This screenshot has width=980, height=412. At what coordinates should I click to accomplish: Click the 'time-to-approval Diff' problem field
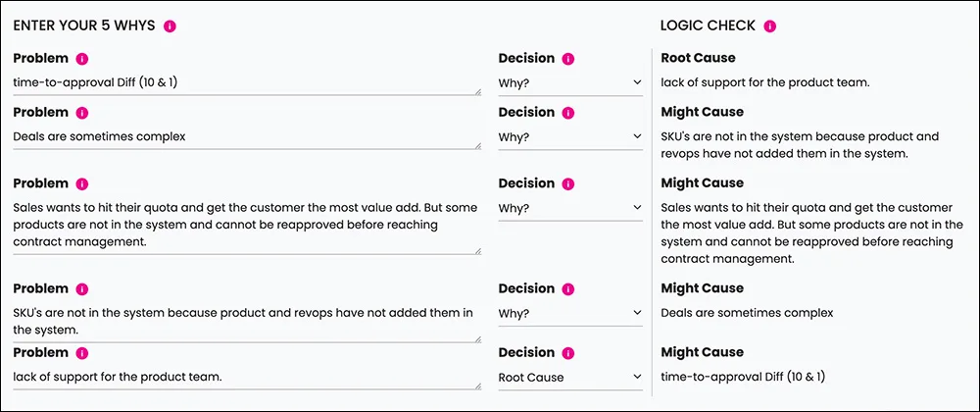tap(248, 82)
